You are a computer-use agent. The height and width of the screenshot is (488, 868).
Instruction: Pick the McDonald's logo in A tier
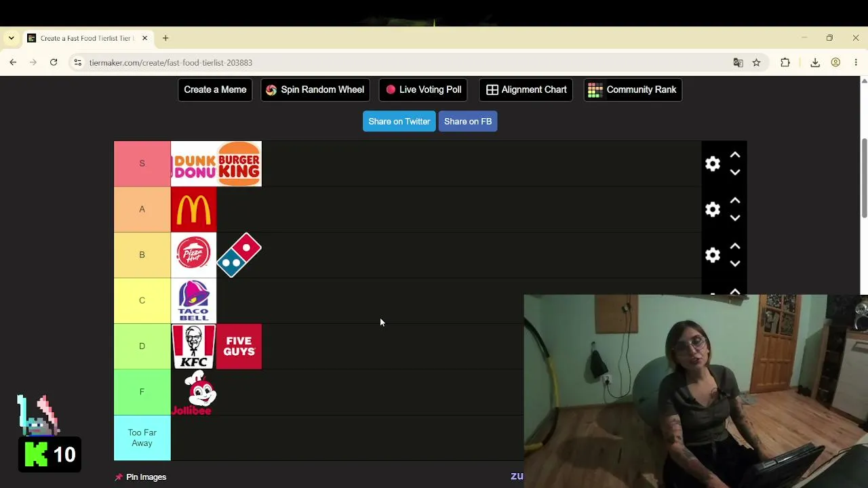pyautogui.click(x=193, y=209)
